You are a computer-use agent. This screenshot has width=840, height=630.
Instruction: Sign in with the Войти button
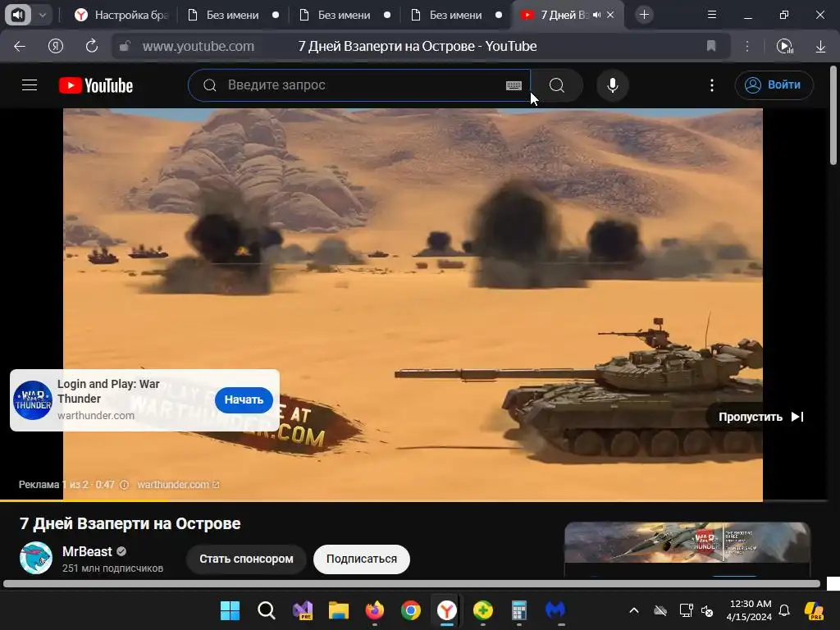(x=774, y=85)
